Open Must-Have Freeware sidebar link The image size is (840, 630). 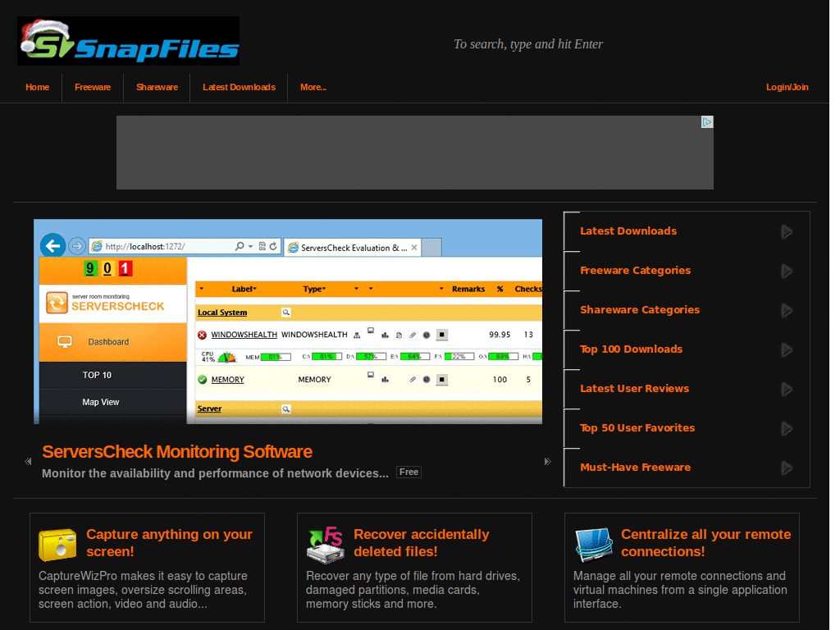point(636,467)
